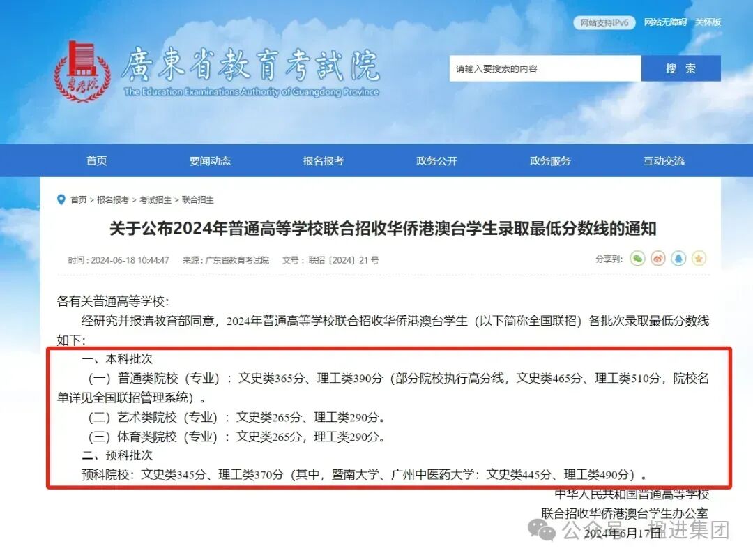Open the 政务服务 navigation item

coord(550,161)
